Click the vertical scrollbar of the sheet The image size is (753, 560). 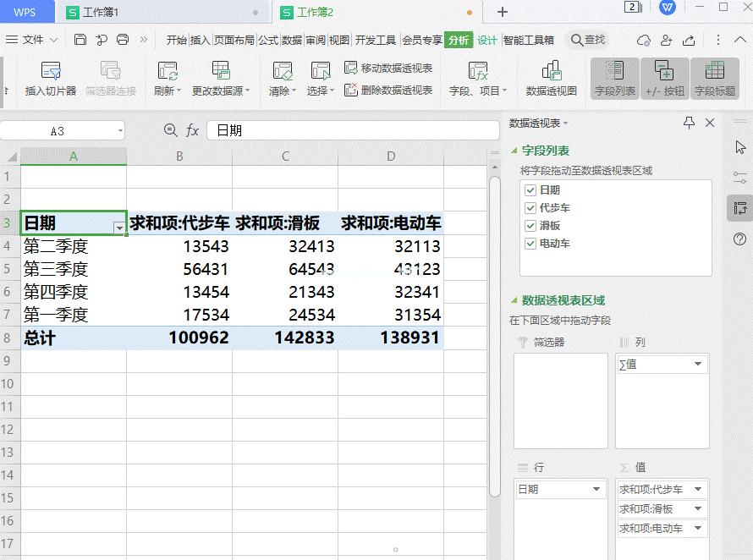pos(495,338)
